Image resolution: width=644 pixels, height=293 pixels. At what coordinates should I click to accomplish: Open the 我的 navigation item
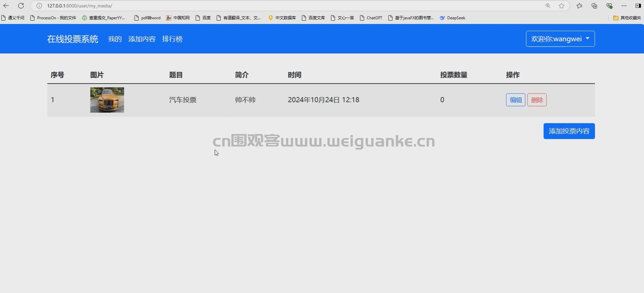(115, 39)
